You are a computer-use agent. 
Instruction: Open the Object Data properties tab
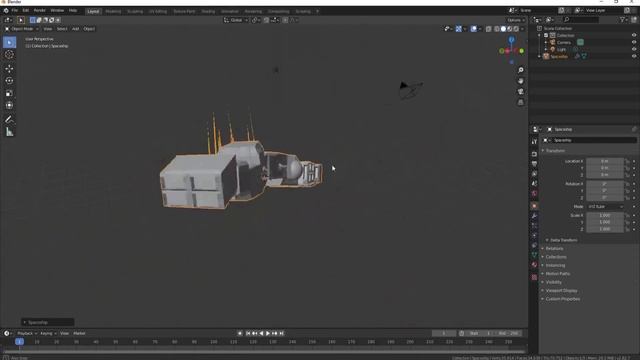click(x=534, y=255)
